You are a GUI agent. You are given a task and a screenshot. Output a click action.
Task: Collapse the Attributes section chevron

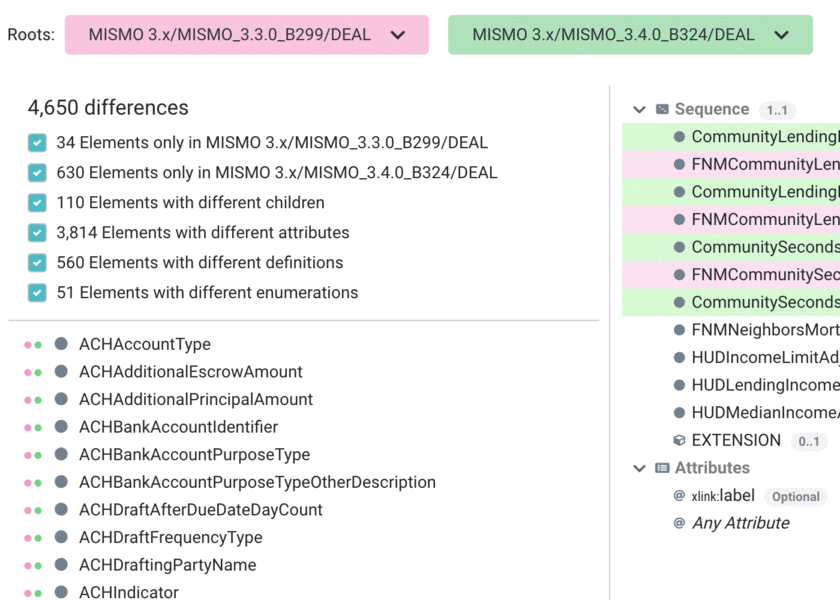point(638,467)
